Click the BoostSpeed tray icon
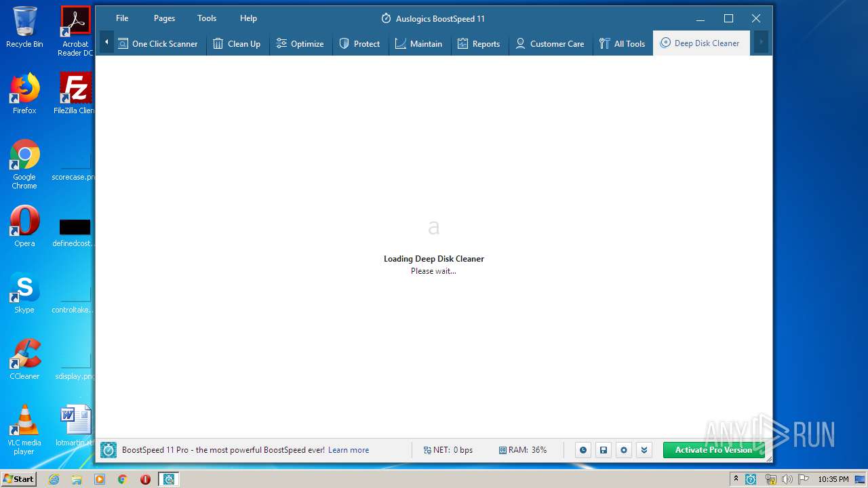This screenshot has height=488, width=868. (x=751, y=479)
